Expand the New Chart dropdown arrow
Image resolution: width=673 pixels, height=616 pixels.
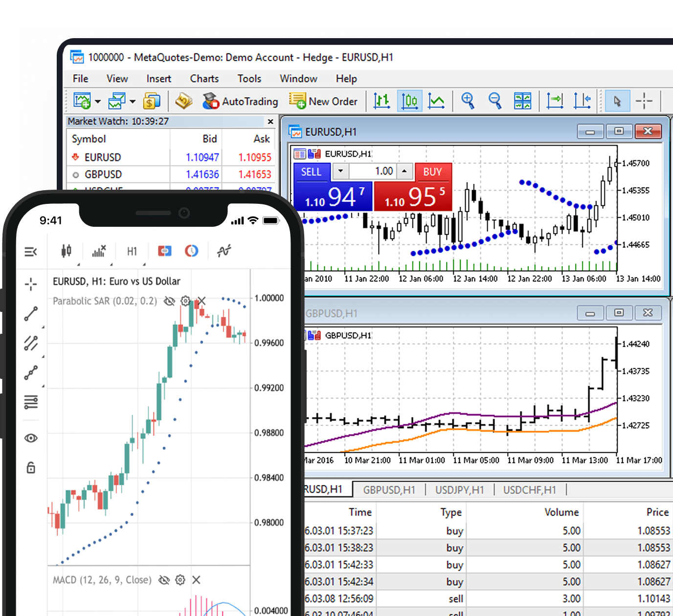point(98,102)
